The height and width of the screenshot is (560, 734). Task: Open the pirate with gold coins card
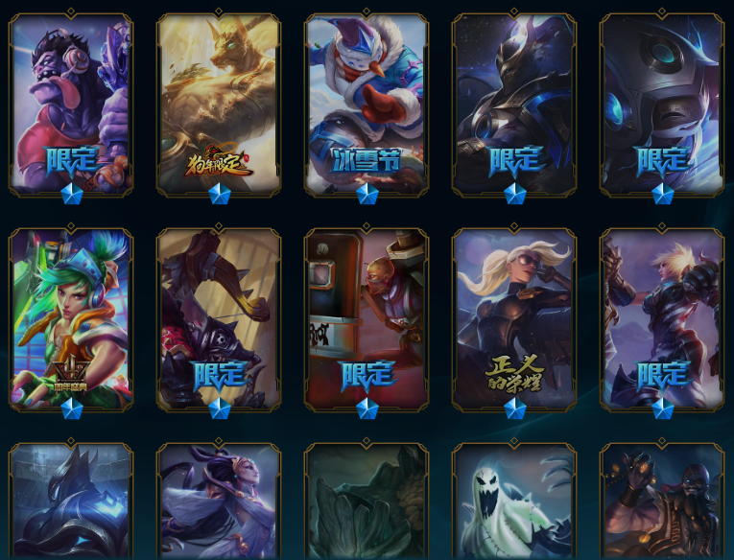tap(662, 502)
